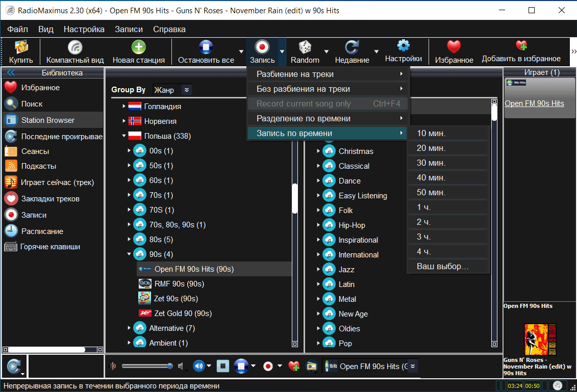This screenshot has height=392, width=577.
Task: Click the Open FM 90s Hits link
Action: coord(534,103)
